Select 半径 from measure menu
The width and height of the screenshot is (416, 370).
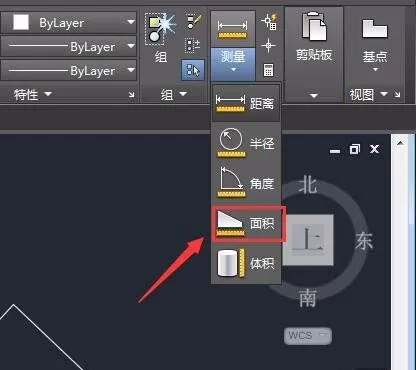[x=246, y=143]
